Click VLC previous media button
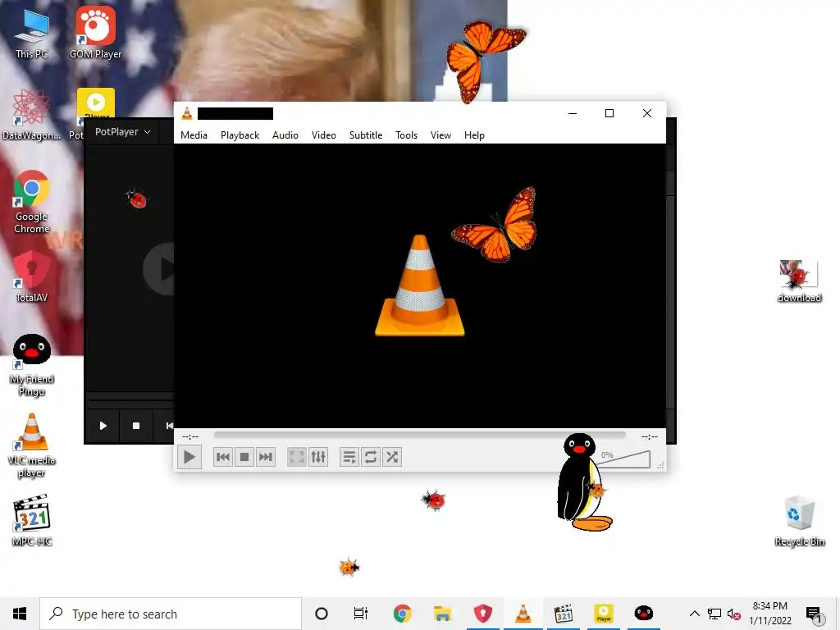 [223, 457]
